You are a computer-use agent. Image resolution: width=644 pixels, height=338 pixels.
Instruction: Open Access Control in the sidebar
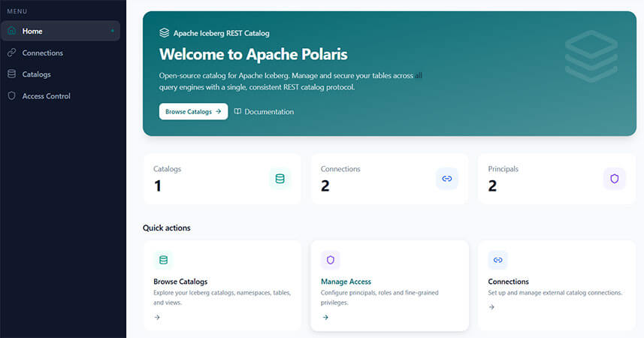click(60, 95)
